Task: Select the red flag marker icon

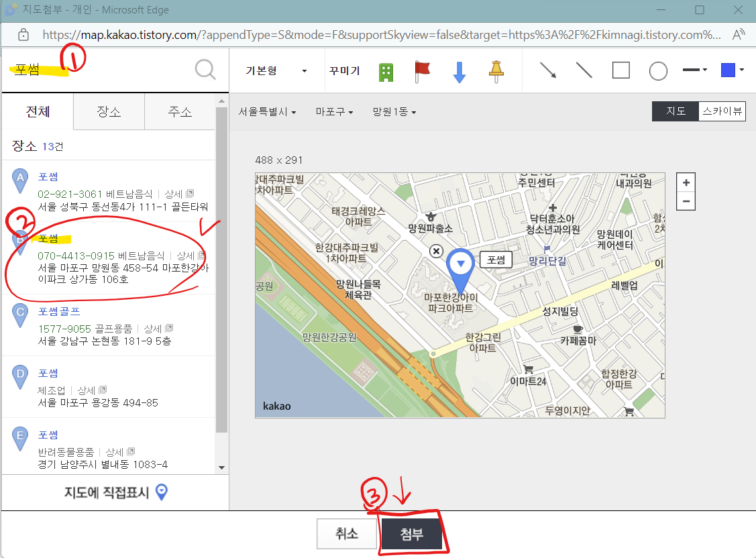Action: [422, 71]
